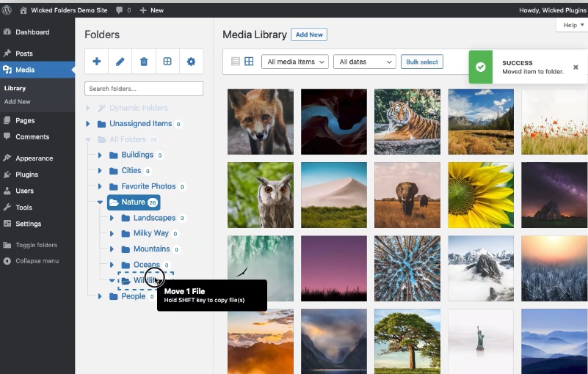
Task: Switch to list view icon
Action: (236, 62)
